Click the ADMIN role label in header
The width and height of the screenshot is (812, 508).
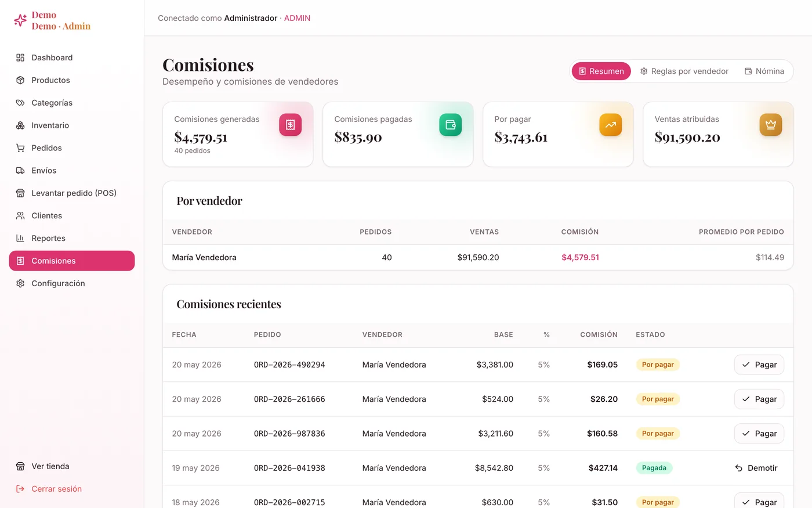click(x=297, y=18)
